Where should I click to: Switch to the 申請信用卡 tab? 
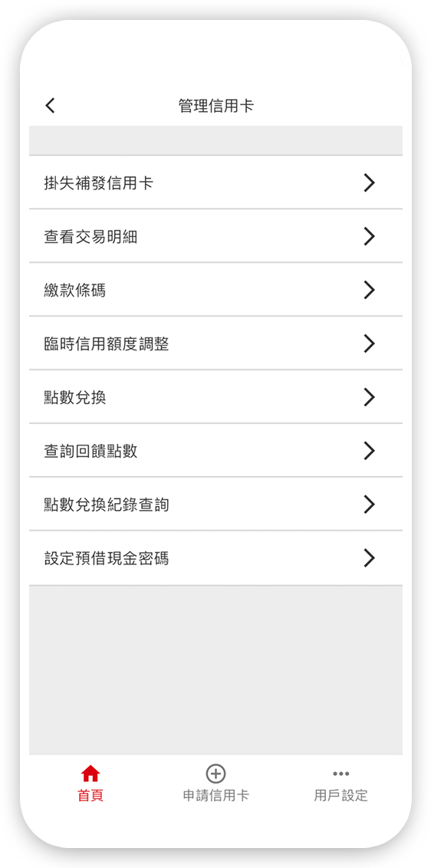pos(216,796)
